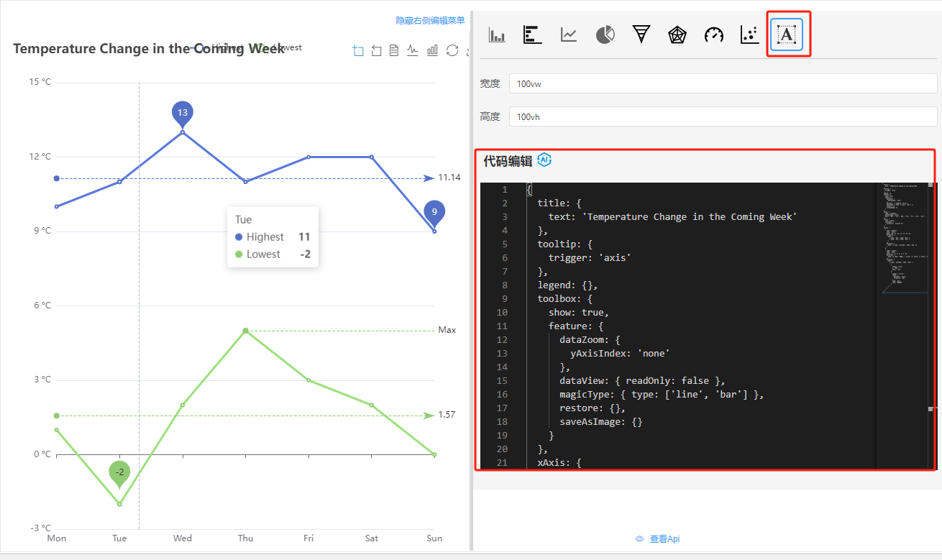Open the custom text code editor icon
This screenshot has height=560, width=942.
(x=787, y=35)
